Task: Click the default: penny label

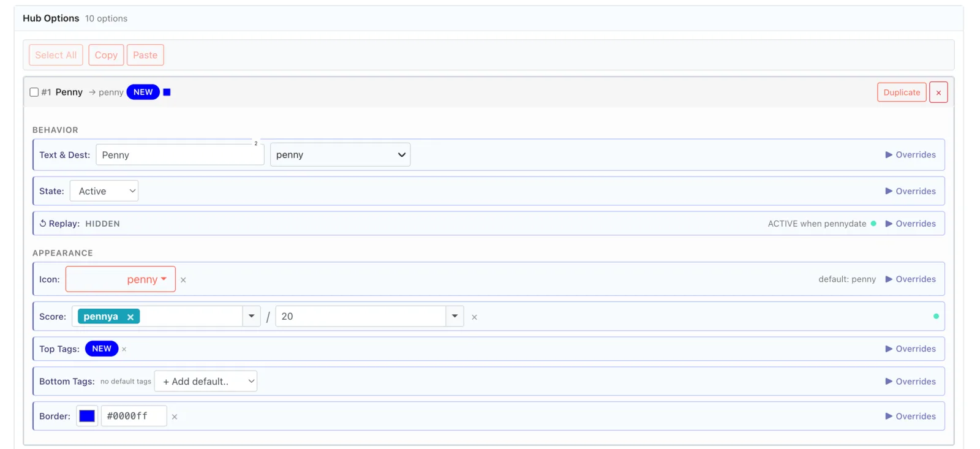Action: coord(847,279)
